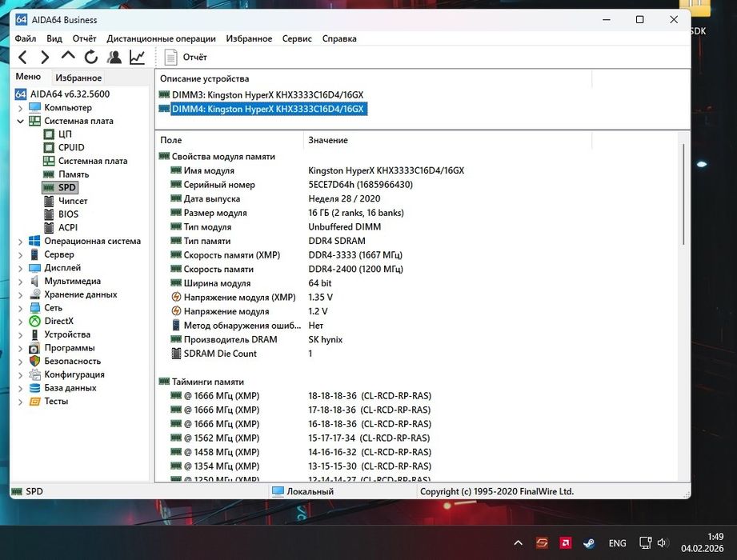
Task: Open the BIOS item
Action: (68, 214)
